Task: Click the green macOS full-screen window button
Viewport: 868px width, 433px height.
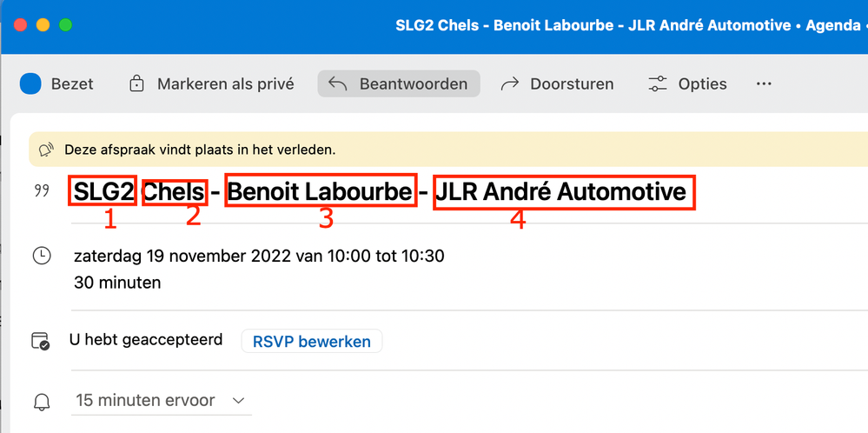Action: [x=65, y=25]
